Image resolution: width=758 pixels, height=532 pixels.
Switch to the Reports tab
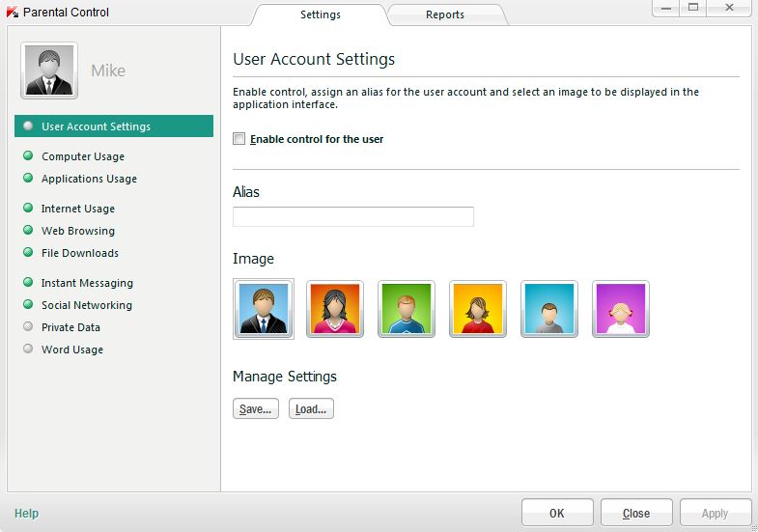click(x=444, y=14)
